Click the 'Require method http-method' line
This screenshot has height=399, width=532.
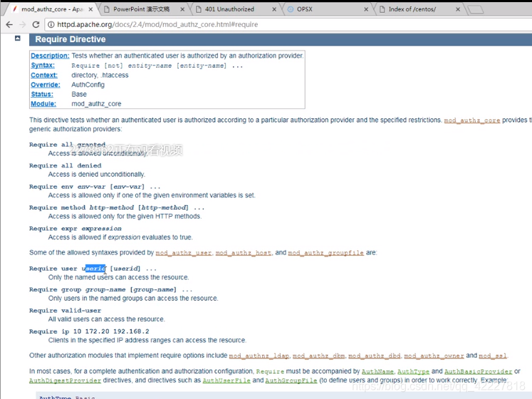pyautogui.click(x=117, y=207)
